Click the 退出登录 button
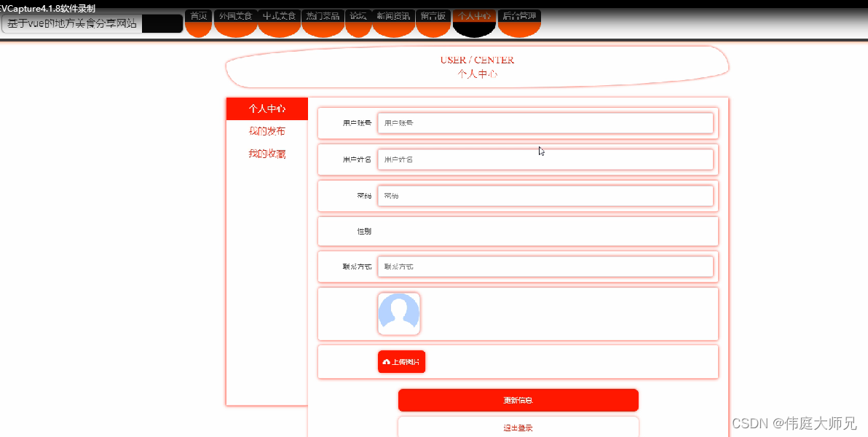The height and width of the screenshot is (437, 868). 518,427
